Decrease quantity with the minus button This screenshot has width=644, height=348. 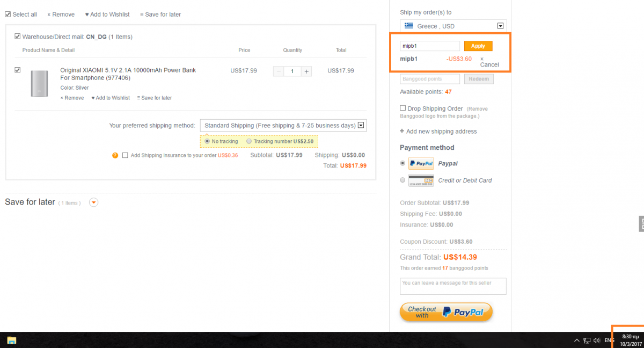pyautogui.click(x=279, y=71)
